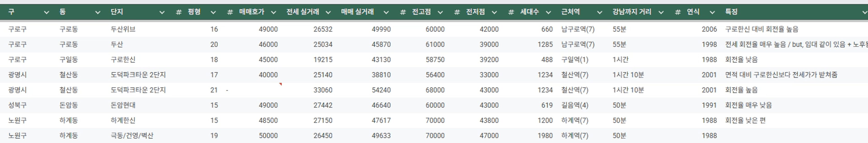
Task: Click the number type icon beside 연식
Action: tap(678, 12)
